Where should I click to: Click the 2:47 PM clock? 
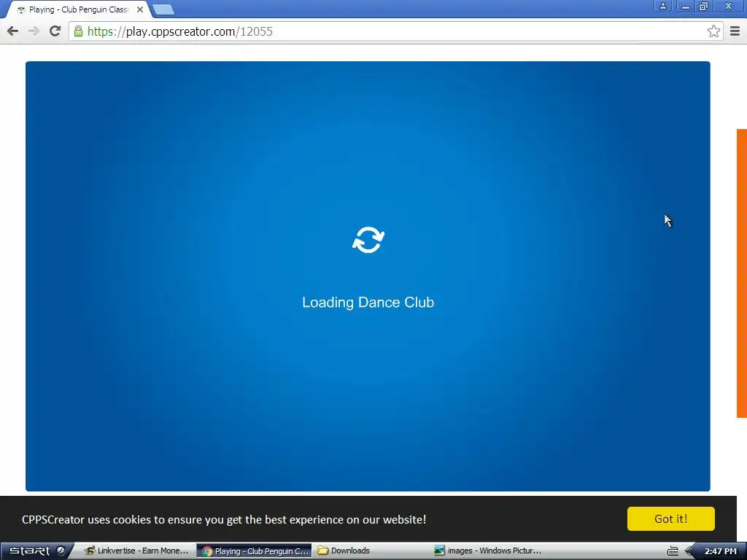[x=721, y=551]
